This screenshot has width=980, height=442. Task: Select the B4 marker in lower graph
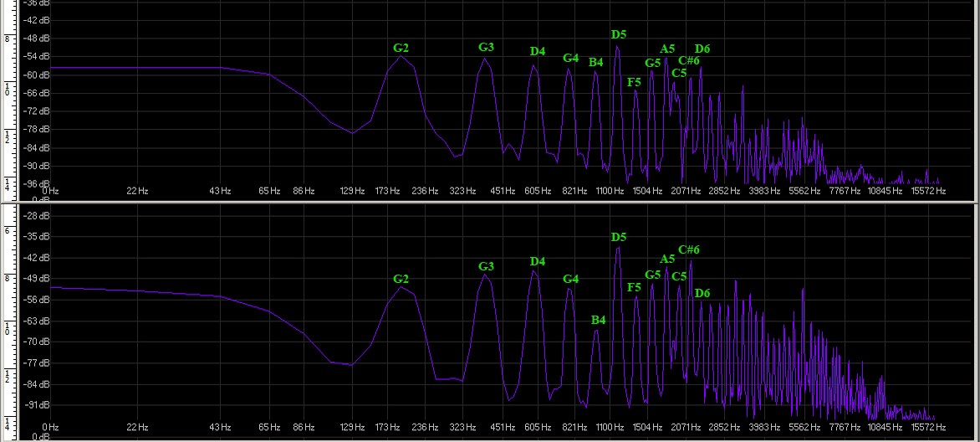pos(598,320)
